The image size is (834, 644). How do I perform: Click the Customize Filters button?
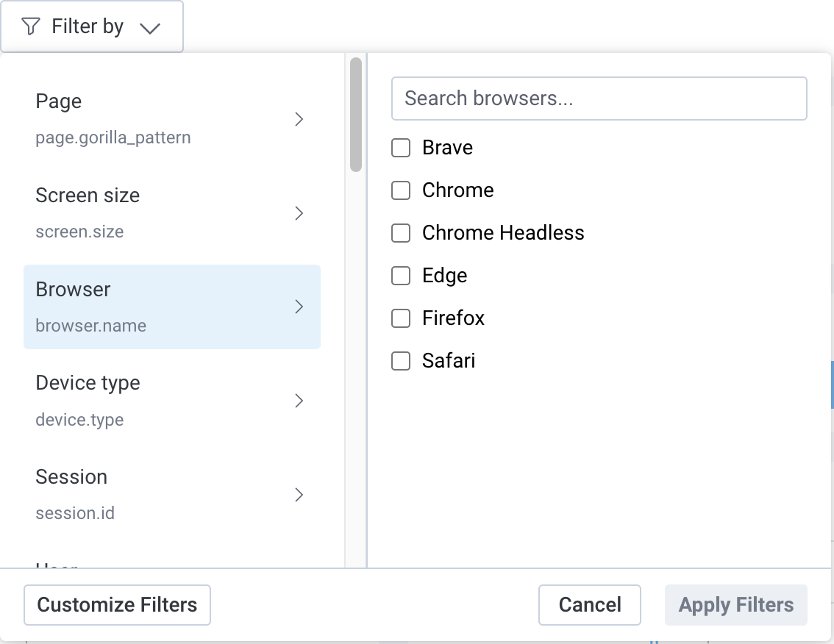pyautogui.click(x=116, y=604)
